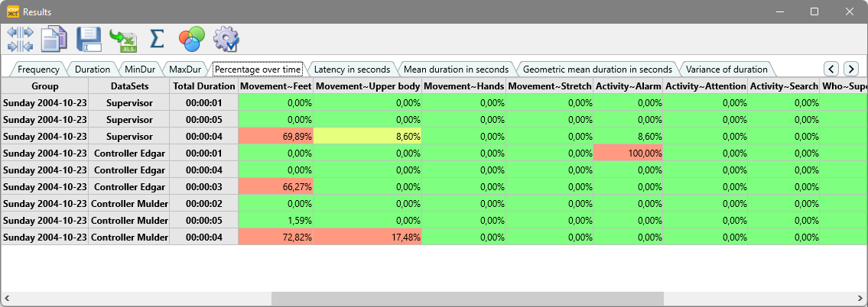Image resolution: width=868 pixels, height=307 pixels.
Task: Select the red 100,00% Activity~Alarm cell
Action: (629, 153)
